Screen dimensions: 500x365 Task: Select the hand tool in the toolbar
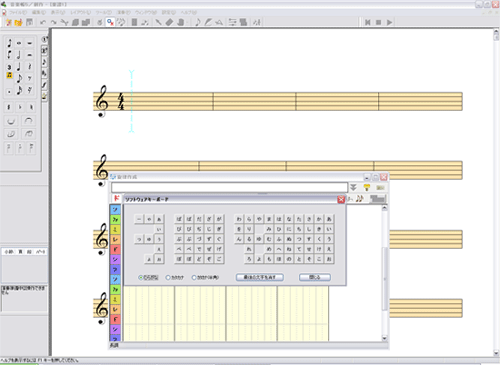click(x=180, y=22)
